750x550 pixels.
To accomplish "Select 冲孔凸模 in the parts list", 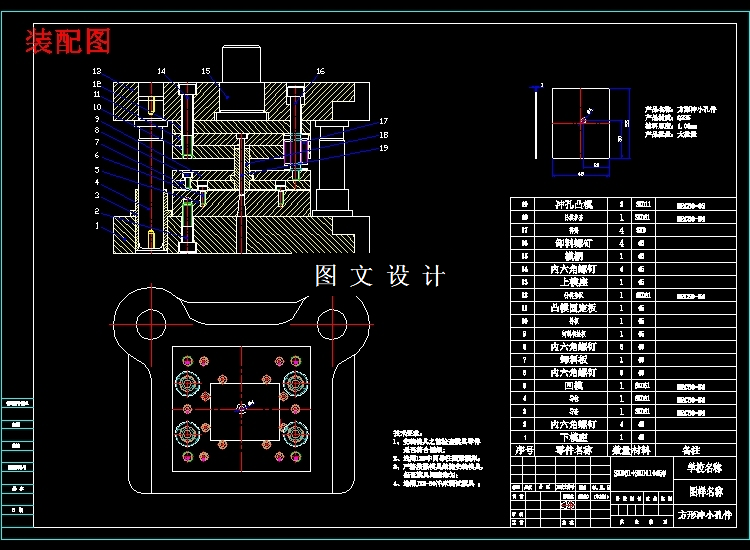I will (574, 204).
